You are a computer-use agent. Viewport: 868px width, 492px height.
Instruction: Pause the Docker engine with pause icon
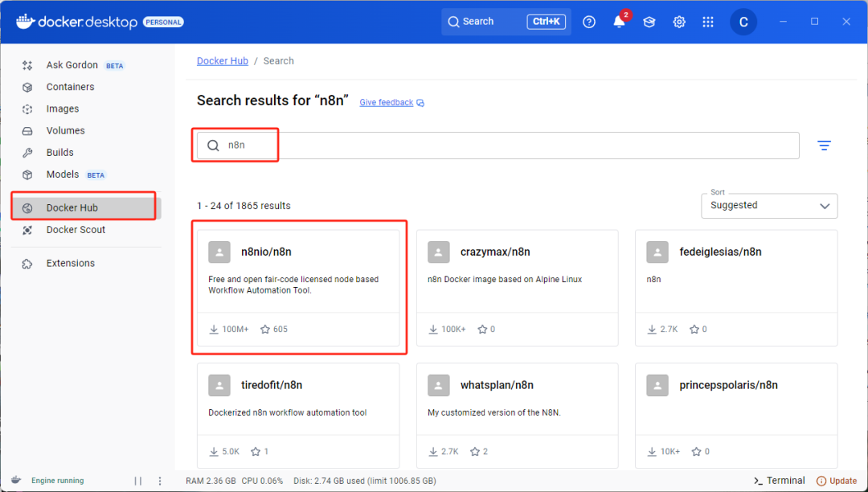coord(138,481)
